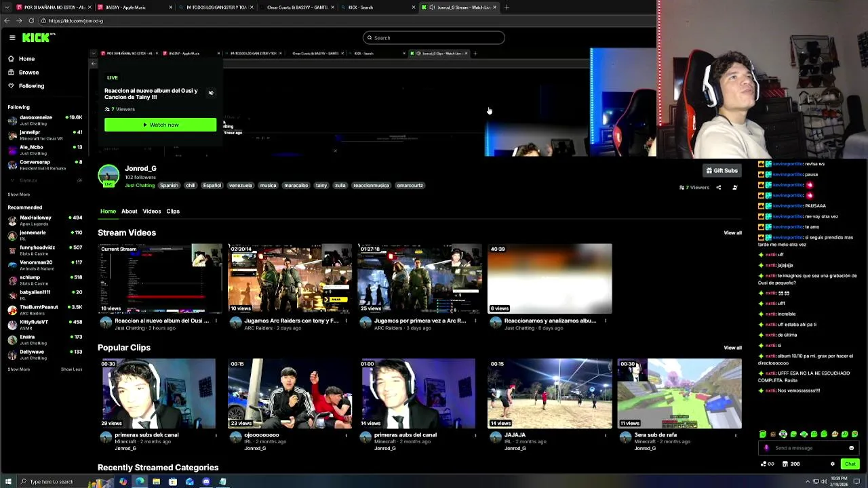Open the Current Stream video thumbnail
This screenshot has height=488, width=868.
pyautogui.click(x=160, y=279)
